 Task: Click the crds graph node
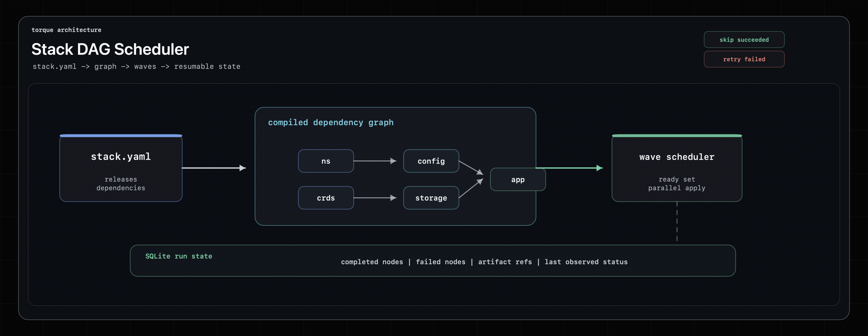coord(326,198)
